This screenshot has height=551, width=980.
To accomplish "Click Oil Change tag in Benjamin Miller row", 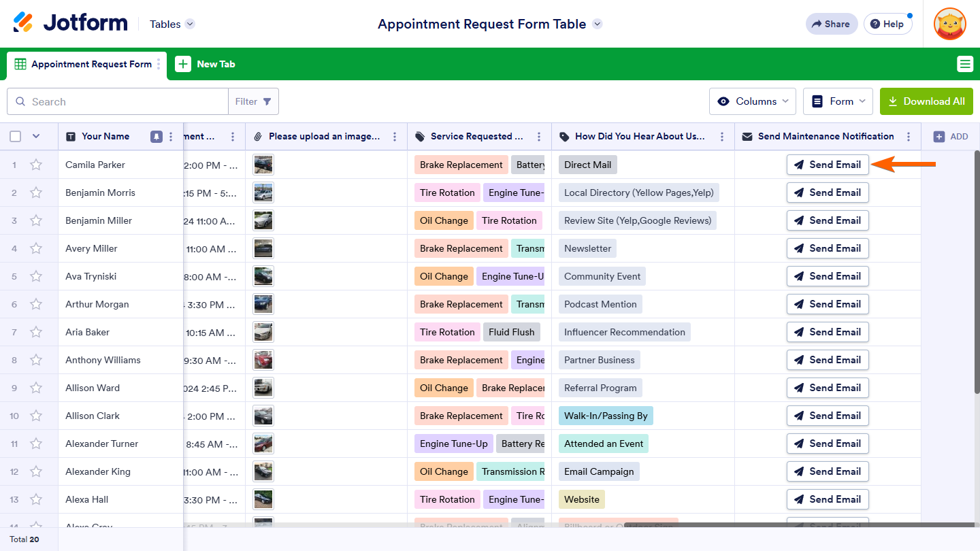I will coord(444,220).
